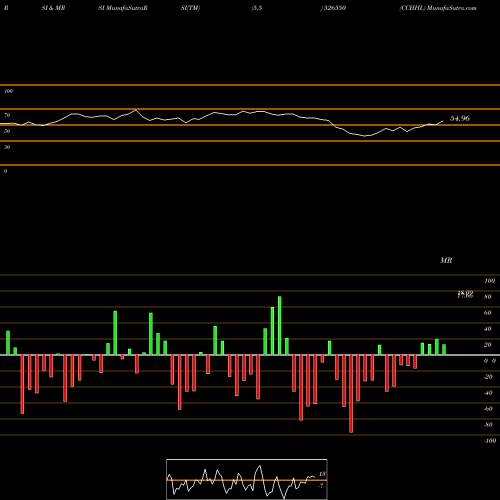The image size is (500, 500).
Task: Click the MR axis label 60
Action: (x=488, y=313)
